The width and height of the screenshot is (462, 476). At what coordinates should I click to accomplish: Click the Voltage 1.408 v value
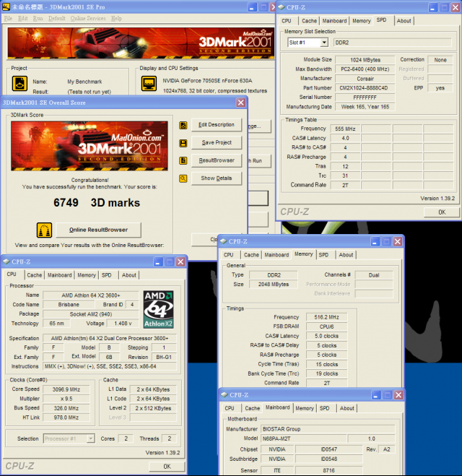[x=123, y=324]
